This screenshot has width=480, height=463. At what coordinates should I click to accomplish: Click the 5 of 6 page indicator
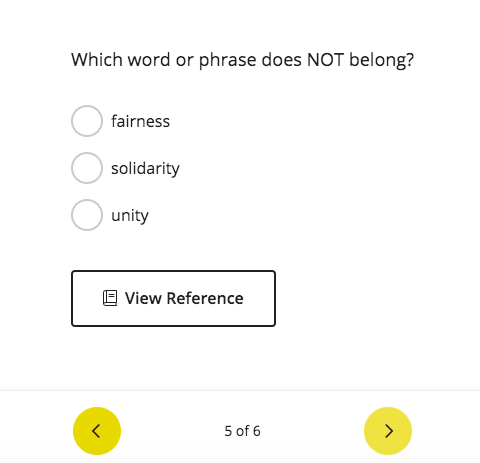point(242,431)
